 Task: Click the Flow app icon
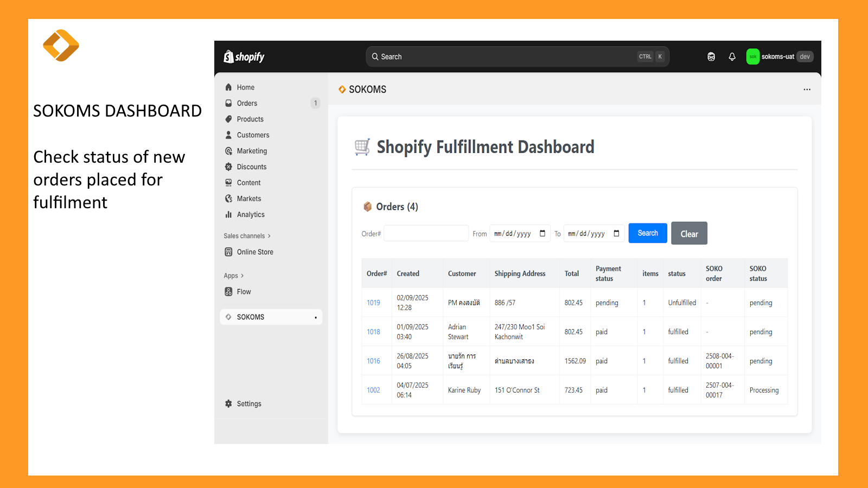[x=228, y=292]
